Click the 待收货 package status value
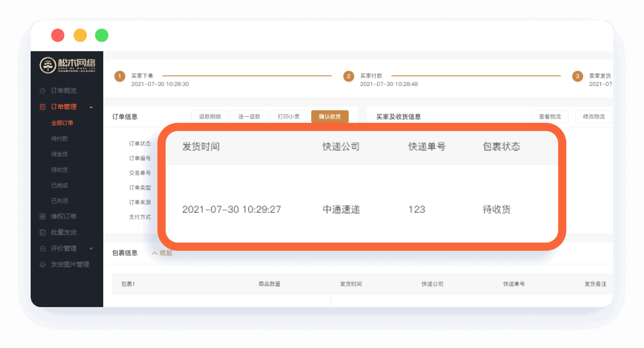Viewport: 644px width, 348px height. click(x=497, y=209)
